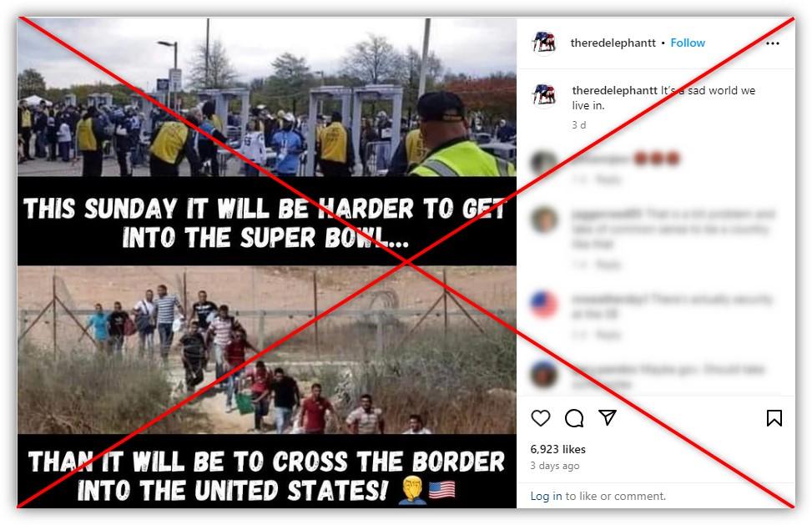Open the comment speech bubble icon

pos(574,418)
